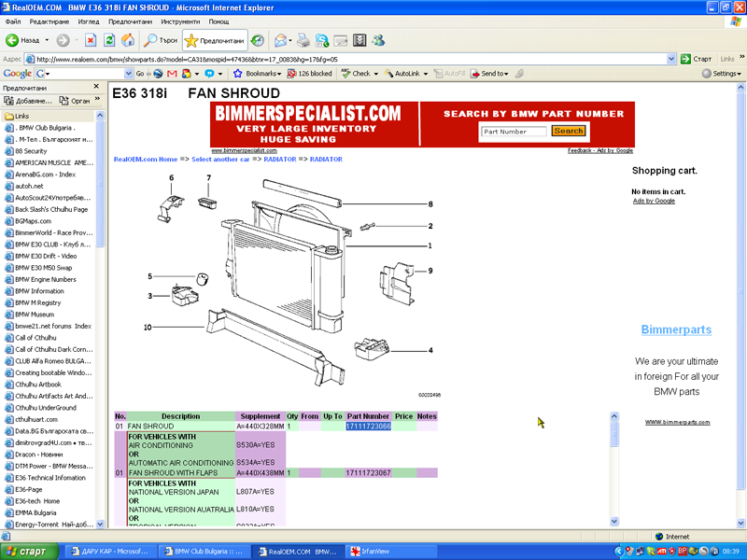Expand the Google search box dropdown
Viewport: 747px width, 560px height.
pyautogui.click(x=128, y=74)
